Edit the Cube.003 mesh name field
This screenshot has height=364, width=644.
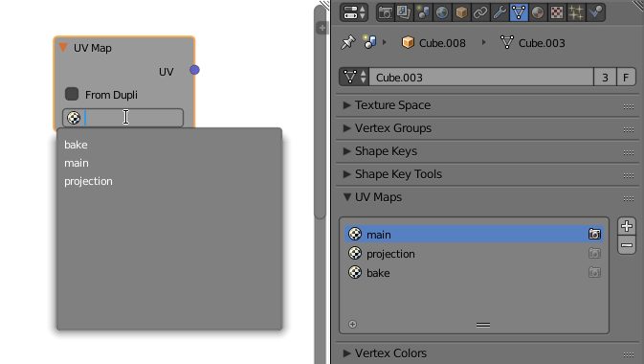(x=481, y=78)
